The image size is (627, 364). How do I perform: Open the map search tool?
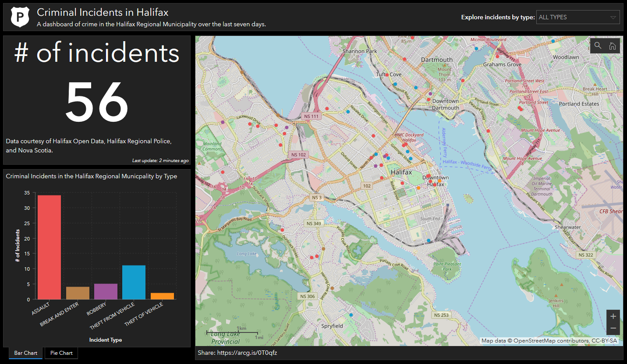(x=598, y=46)
